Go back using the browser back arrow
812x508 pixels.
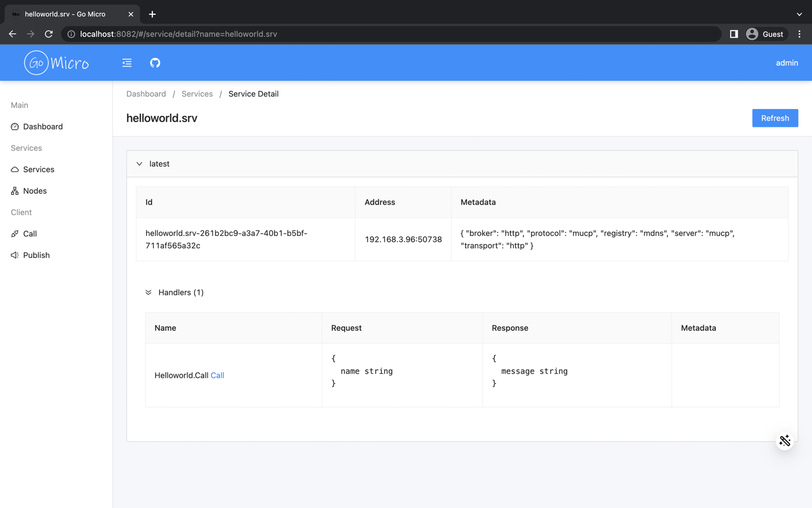point(12,34)
